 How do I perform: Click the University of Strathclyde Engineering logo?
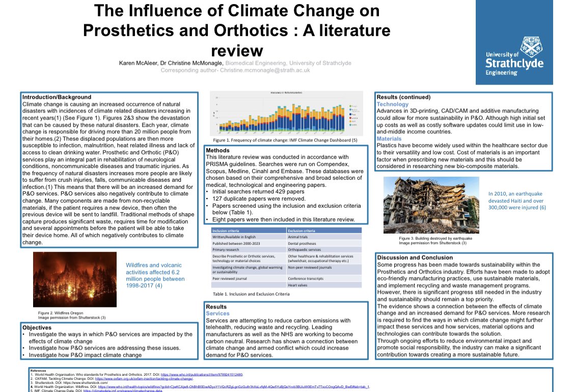tap(514, 42)
